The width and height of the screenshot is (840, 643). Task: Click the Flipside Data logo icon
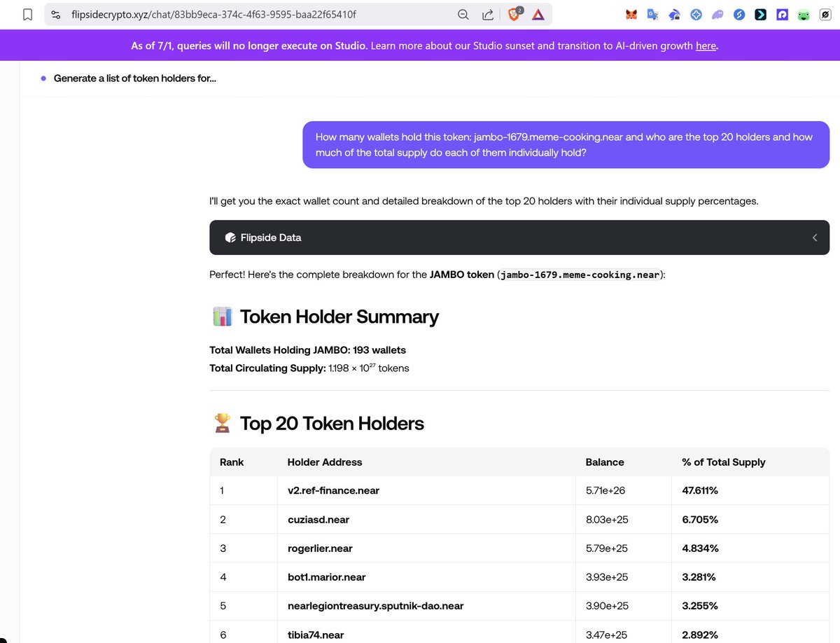click(230, 237)
